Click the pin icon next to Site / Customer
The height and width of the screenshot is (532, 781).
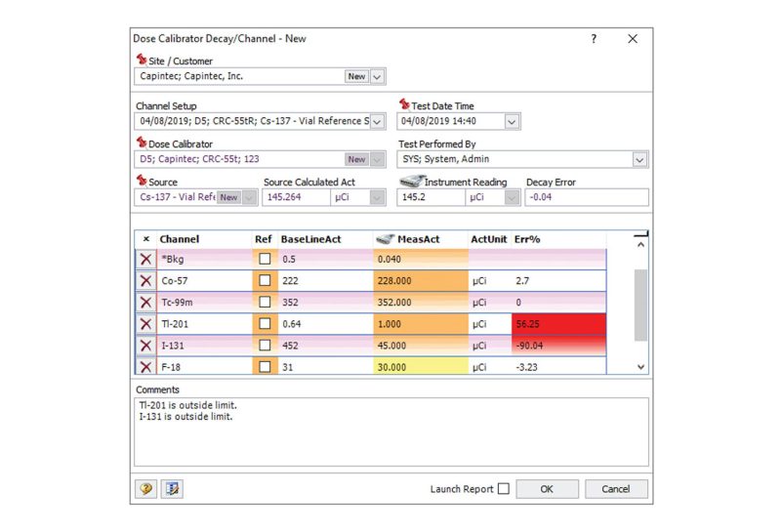click(142, 60)
